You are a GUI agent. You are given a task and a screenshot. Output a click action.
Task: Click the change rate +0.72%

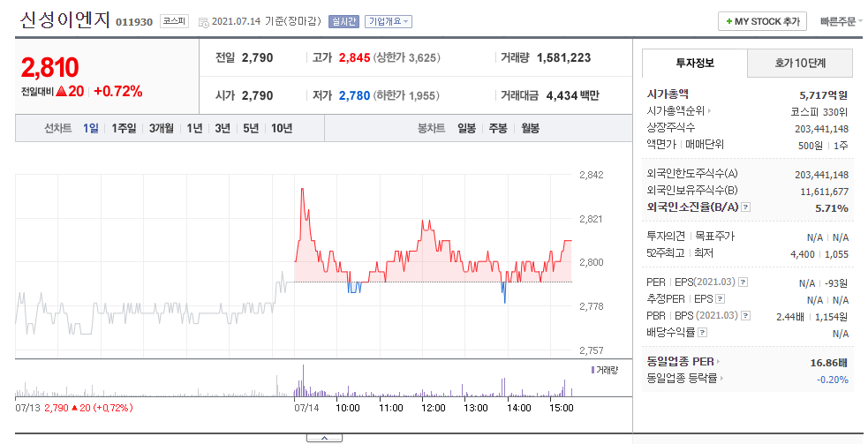point(118,91)
